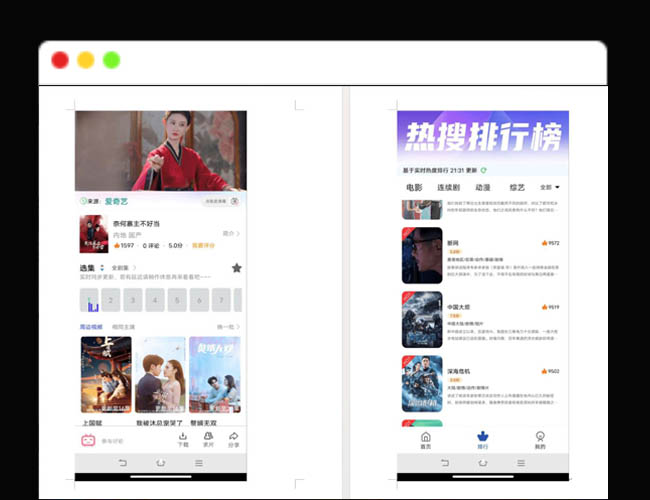Click the 换一批 refresh batch link
The image size is (650, 500).
pyautogui.click(x=228, y=327)
